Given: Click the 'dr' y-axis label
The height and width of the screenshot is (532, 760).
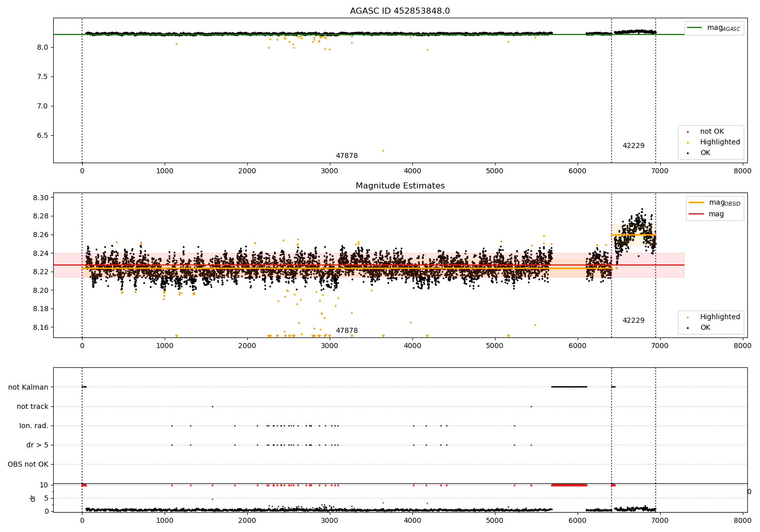Looking at the screenshot, I should [x=33, y=498].
